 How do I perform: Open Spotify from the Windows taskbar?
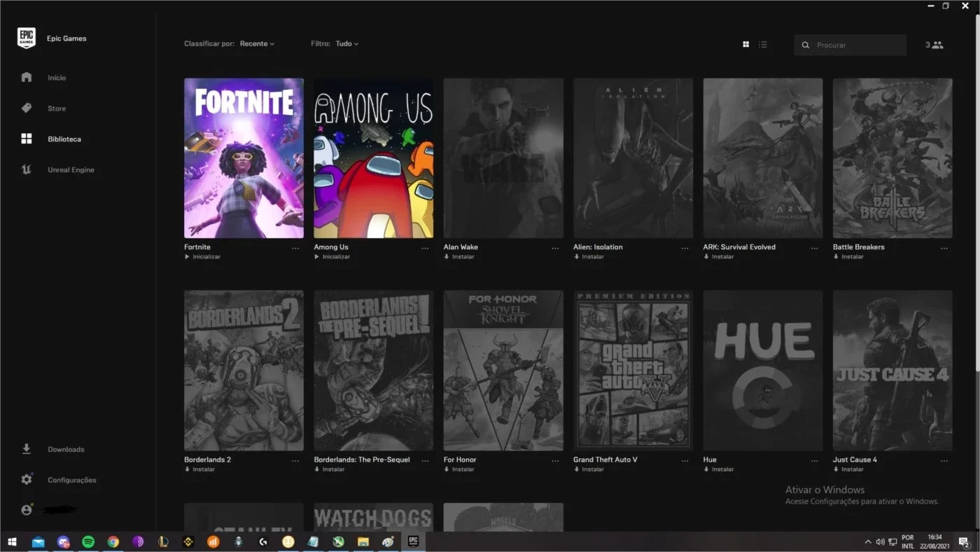coord(88,541)
